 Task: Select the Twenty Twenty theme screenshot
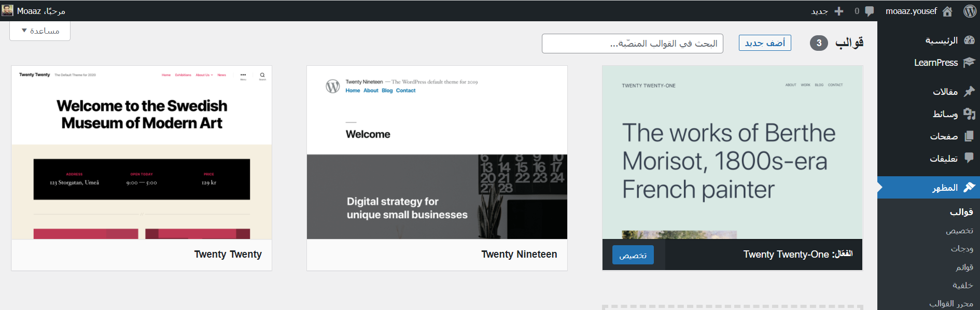coord(142,152)
